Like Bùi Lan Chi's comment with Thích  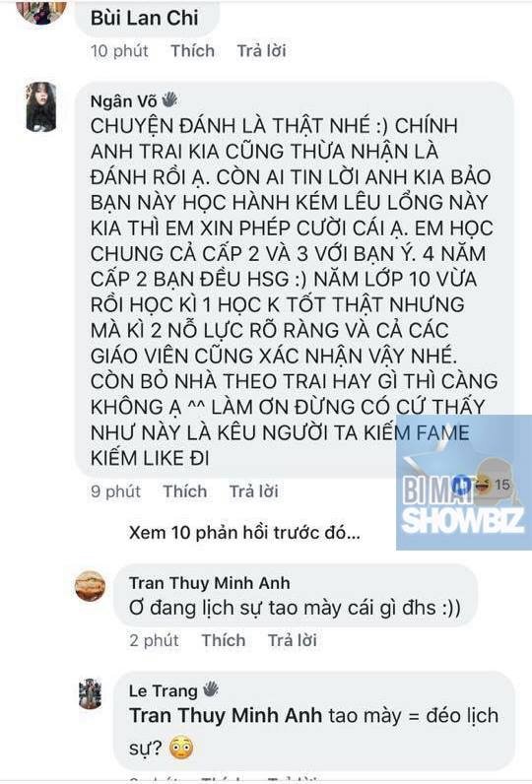pos(192,50)
